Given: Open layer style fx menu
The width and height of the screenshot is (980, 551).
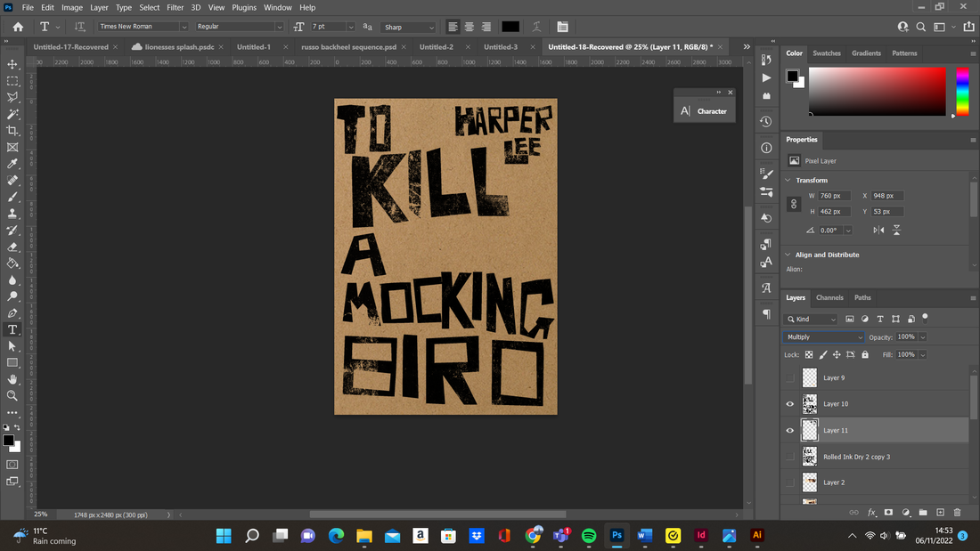Looking at the screenshot, I should [871, 512].
